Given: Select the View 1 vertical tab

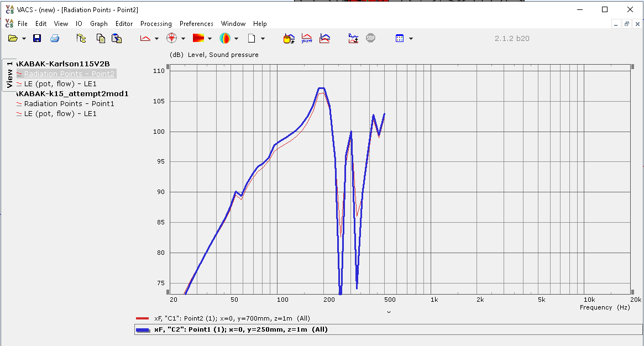Looking at the screenshot, I should pos(9,75).
